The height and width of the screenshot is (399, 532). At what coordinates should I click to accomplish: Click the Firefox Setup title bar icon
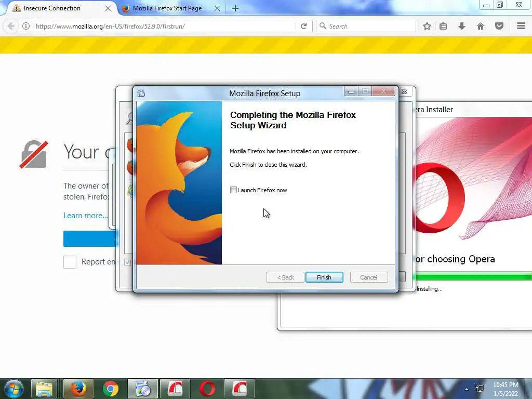tap(141, 93)
